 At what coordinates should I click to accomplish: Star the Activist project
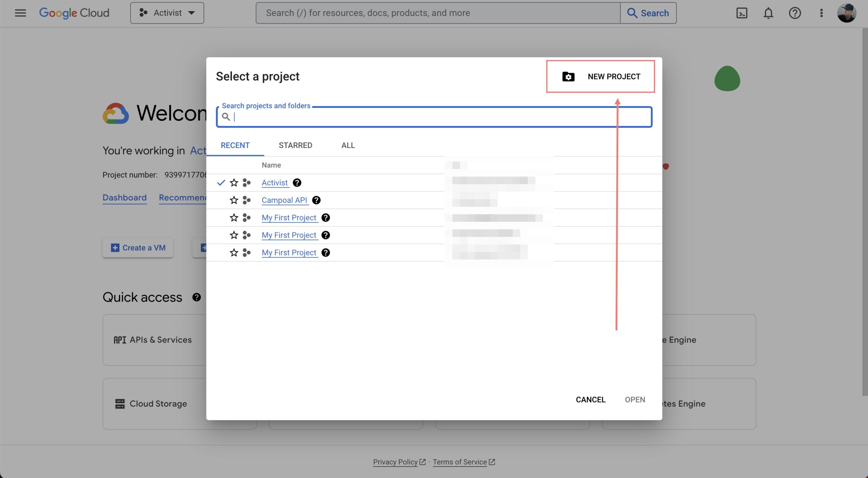pos(234,183)
